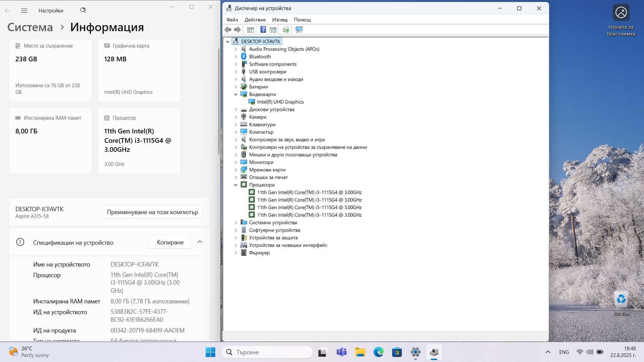
Task: Open the Действие menu
Action: click(255, 20)
